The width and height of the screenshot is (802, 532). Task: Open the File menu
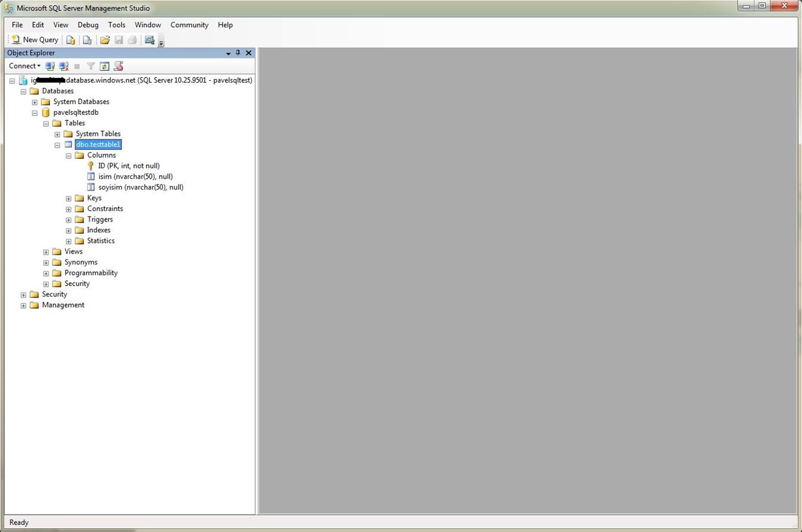tap(17, 25)
